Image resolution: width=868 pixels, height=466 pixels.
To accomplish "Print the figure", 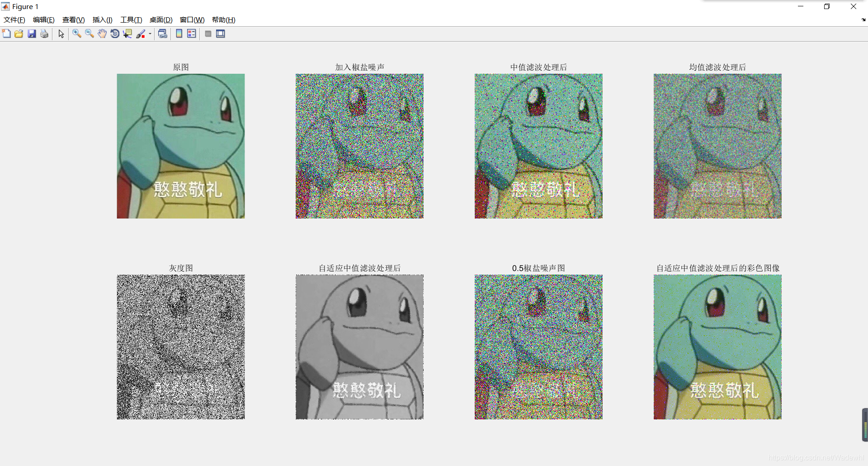I will pos(44,33).
